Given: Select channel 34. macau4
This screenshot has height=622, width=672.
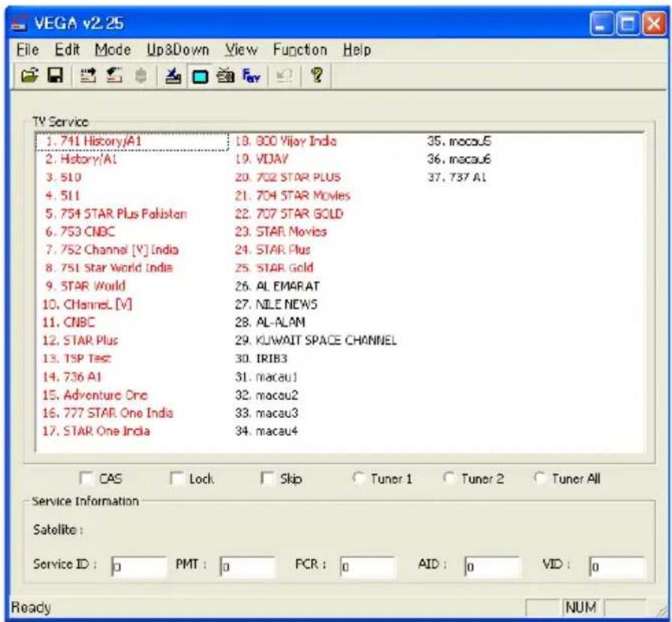Looking at the screenshot, I should tap(267, 431).
